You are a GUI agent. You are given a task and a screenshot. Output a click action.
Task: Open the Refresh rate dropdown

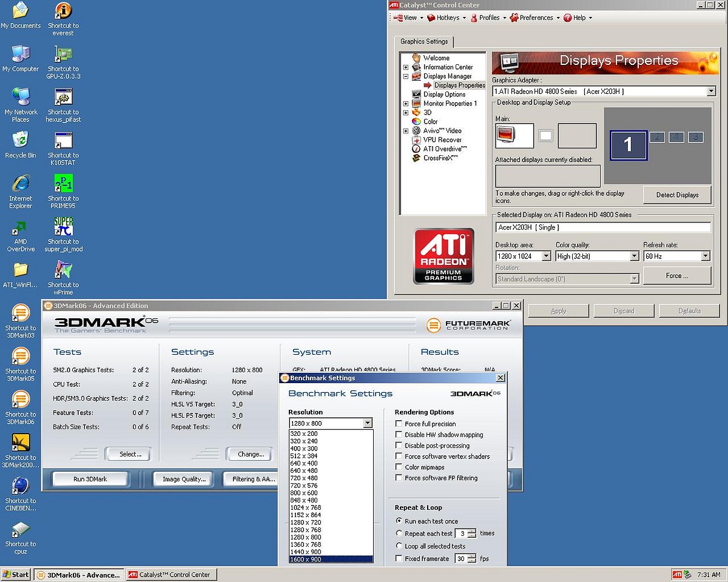click(705, 256)
